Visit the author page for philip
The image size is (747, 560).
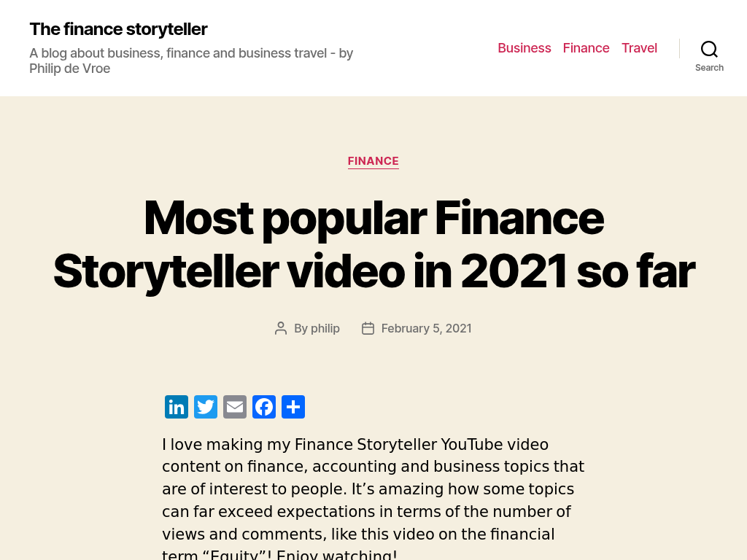[325, 329]
